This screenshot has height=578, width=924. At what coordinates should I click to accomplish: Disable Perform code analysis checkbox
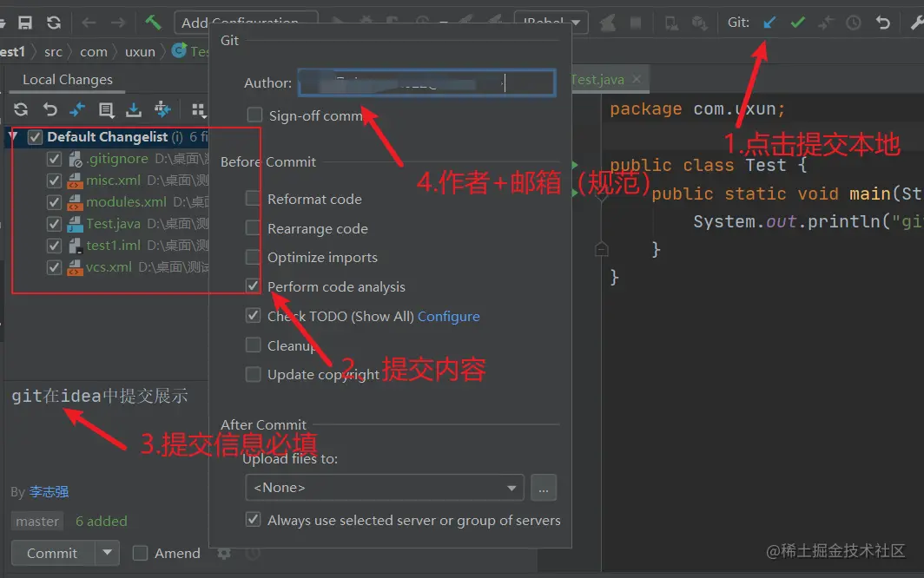253,286
